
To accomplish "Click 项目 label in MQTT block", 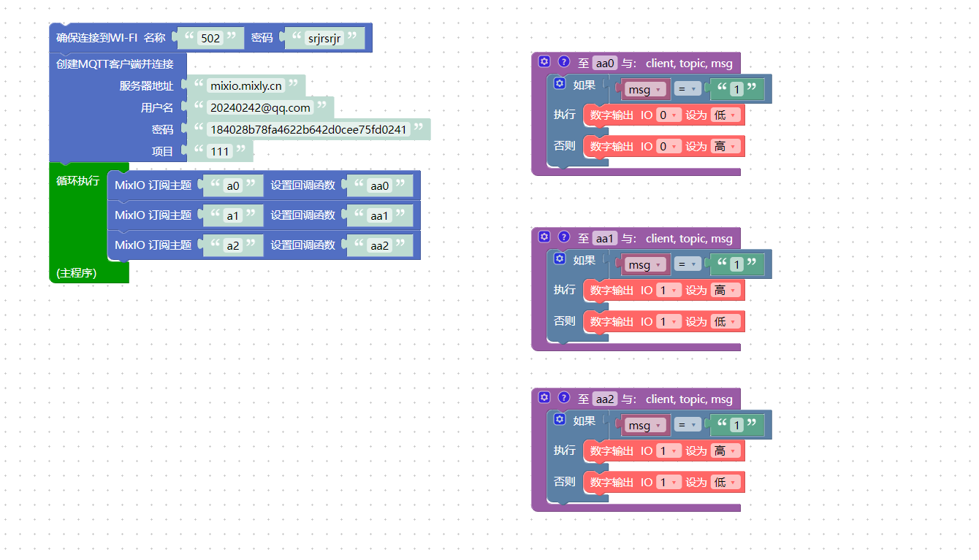I will click(162, 152).
